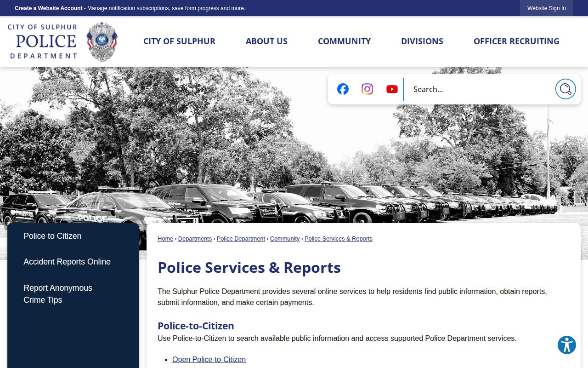The width and height of the screenshot is (588, 368).
Task: Select Report Anonymous Crime Tips in sidebar
Action: [58, 294]
